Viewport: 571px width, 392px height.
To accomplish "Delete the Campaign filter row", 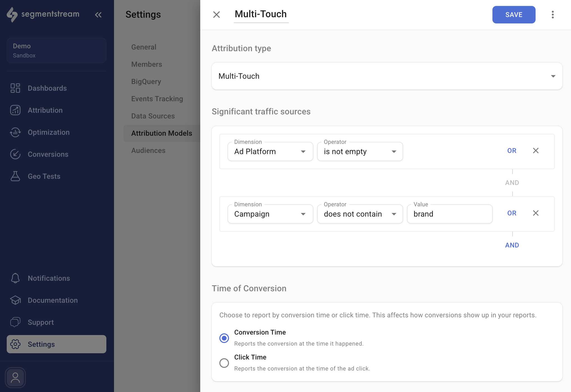I will (536, 213).
